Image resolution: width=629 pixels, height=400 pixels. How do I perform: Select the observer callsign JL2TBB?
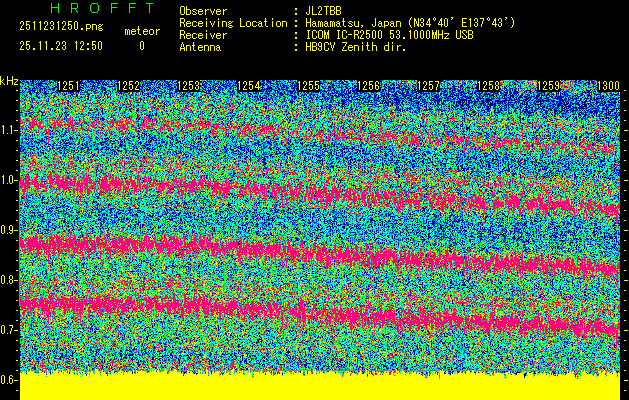pyautogui.click(x=323, y=10)
